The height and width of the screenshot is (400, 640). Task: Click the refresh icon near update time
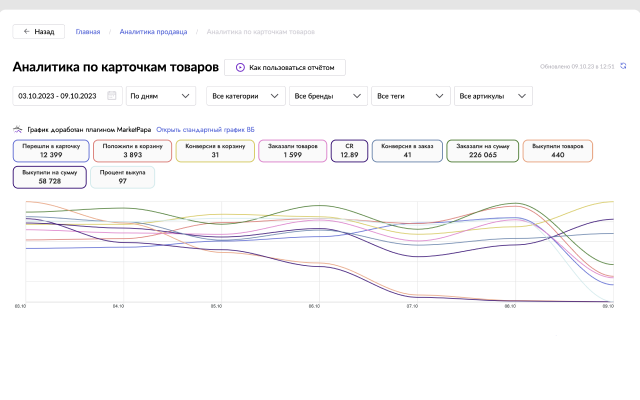coord(623,66)
